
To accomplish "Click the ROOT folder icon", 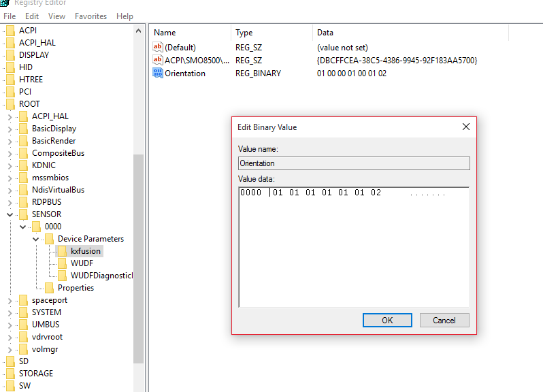I will click(11, 104).
